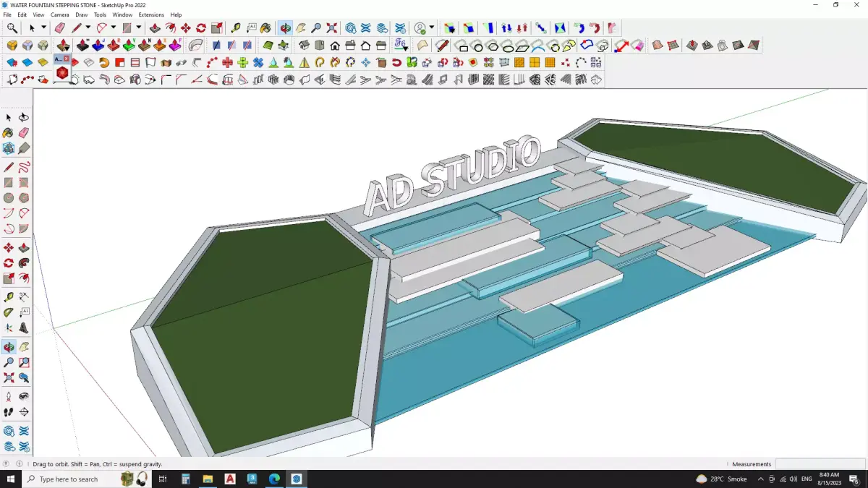Select the Pan hand tool in top toolbar
Viewport: 868px width, 488px height.
click(x=301, y=28)
